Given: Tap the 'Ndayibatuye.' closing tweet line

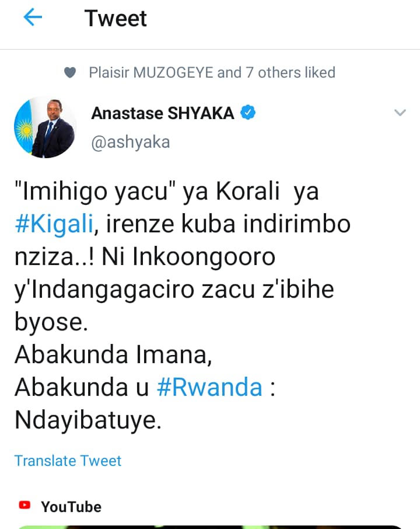Looking at the screenshot, I should 88,420.
